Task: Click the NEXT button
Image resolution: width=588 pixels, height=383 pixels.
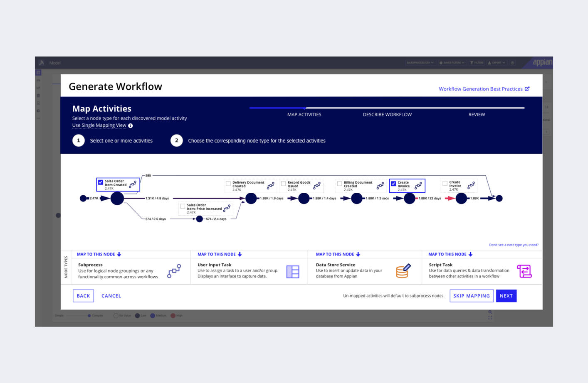Action: tap(506, 296)
